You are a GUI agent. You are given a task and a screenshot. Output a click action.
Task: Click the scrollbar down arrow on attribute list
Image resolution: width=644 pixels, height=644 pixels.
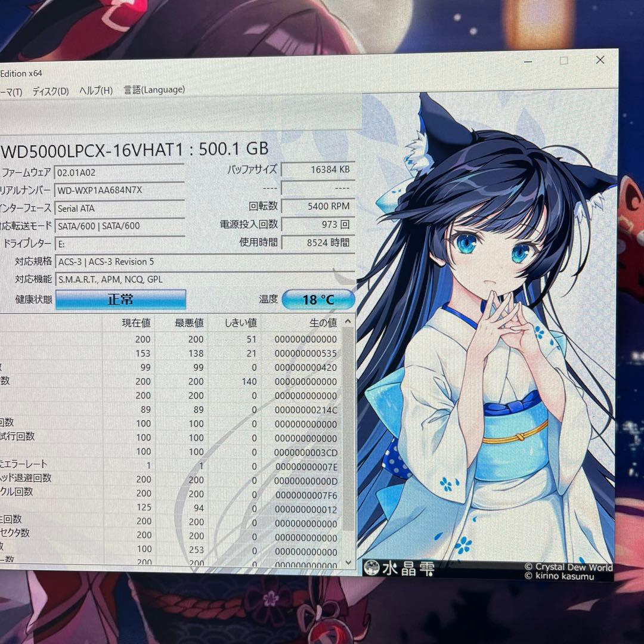pos(347,562)
